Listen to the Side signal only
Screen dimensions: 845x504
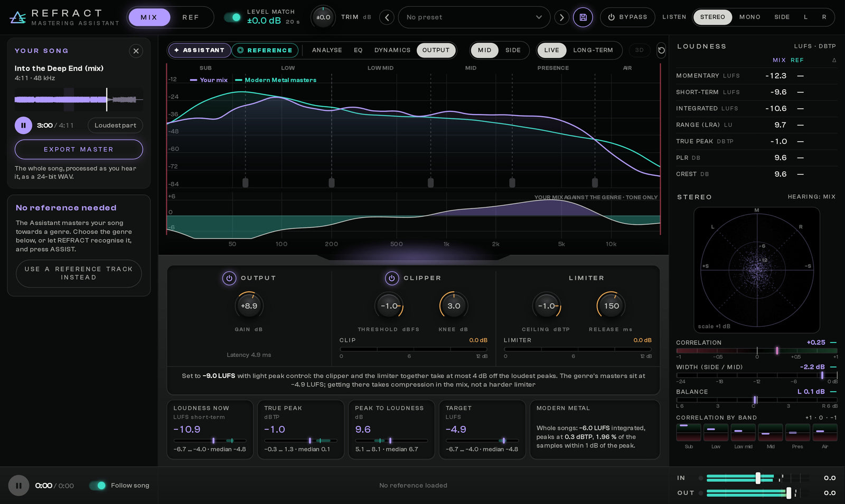[782, 17]
